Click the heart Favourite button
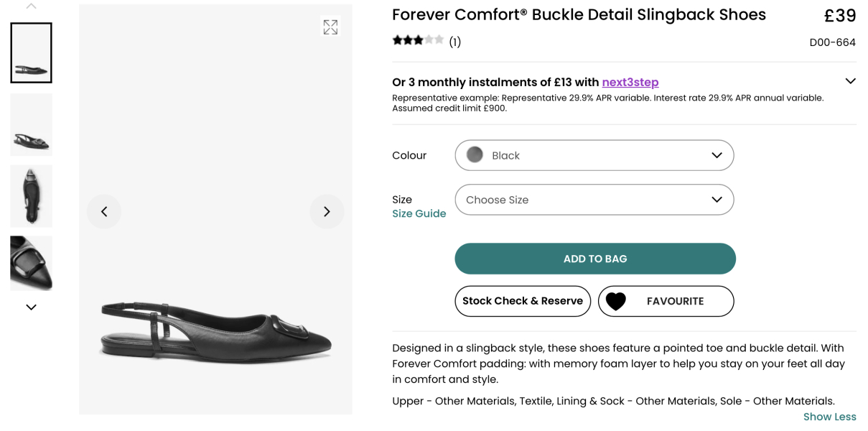Viewport: 868px width, 431px height. pyautogui.click(x=666, y=301)
